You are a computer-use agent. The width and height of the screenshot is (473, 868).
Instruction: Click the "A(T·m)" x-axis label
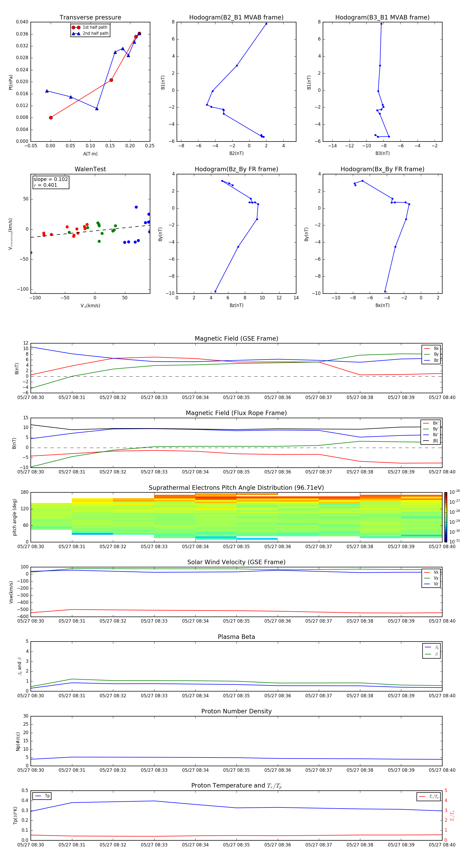90,154
